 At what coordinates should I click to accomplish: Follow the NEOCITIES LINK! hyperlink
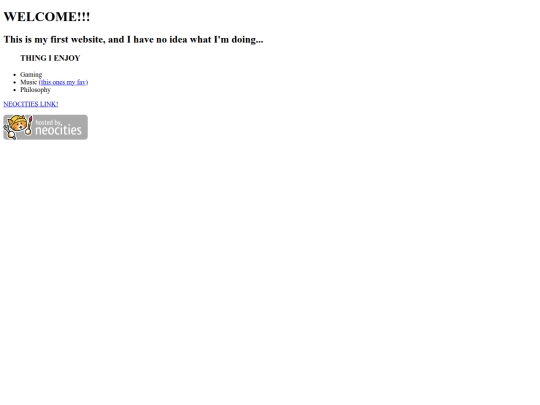pos(31,104)
